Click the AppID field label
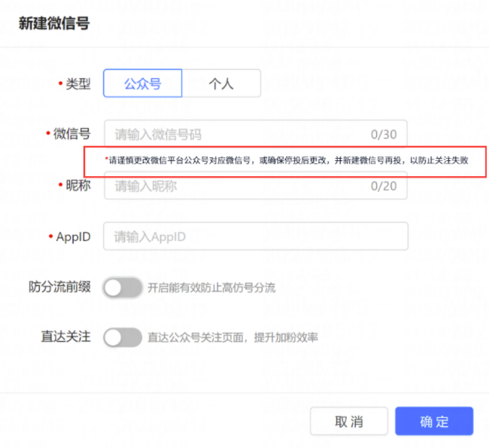489x448 pixels. [73, 237]
